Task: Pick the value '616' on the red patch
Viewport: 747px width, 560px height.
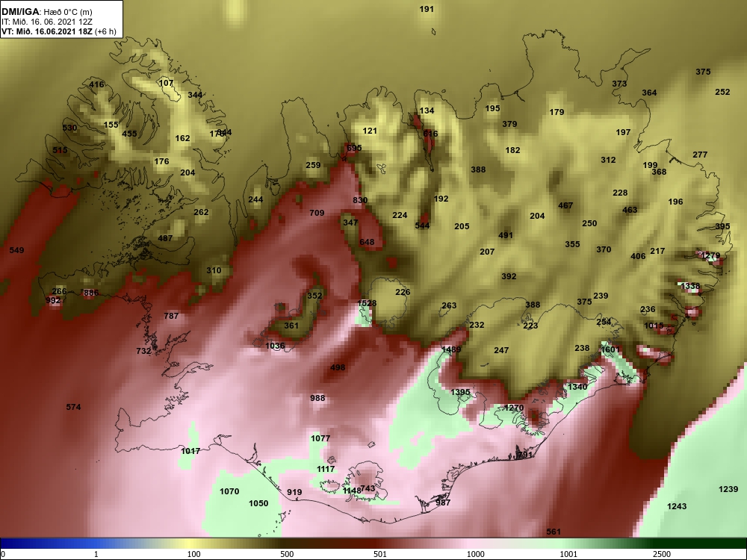Action: click(x=430, y=134)
